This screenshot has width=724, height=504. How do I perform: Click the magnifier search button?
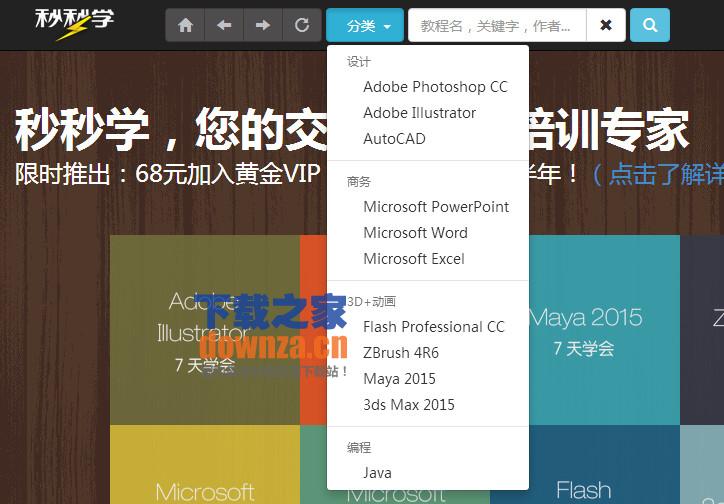click(x=650, y=25)
